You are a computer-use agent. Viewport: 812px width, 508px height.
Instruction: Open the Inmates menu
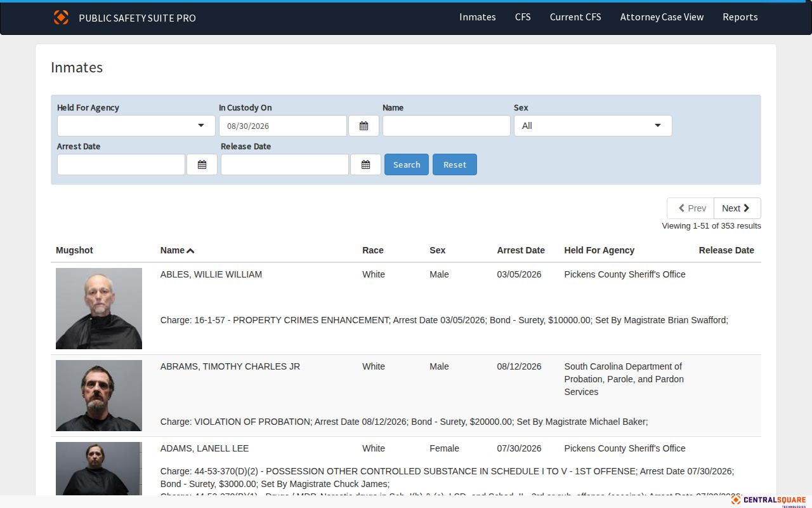478,17
